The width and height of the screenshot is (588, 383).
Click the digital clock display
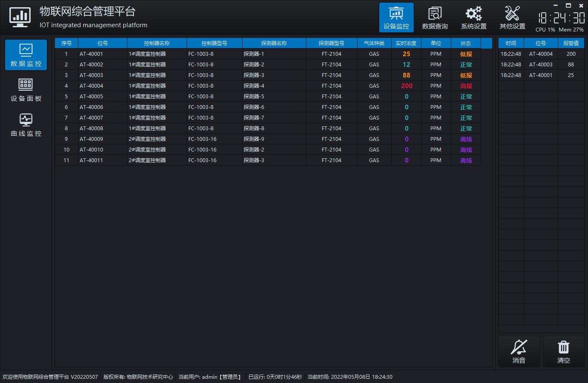pyautogui.click(x=561, y=17)
